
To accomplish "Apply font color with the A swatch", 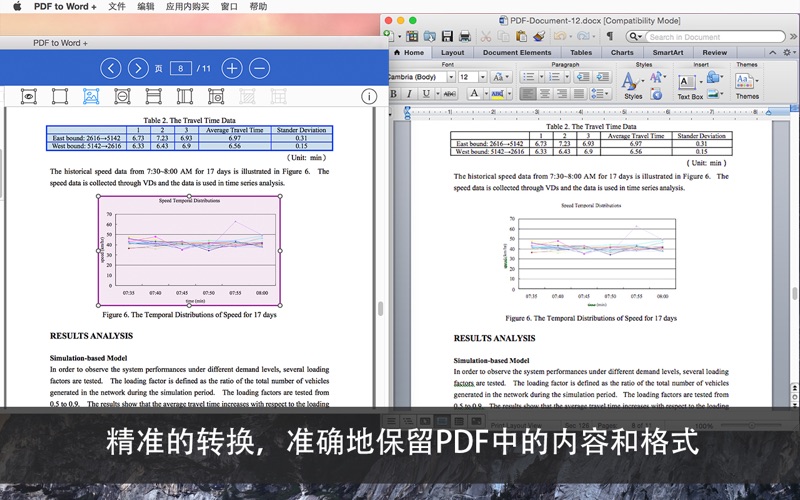I will [474, 94].
